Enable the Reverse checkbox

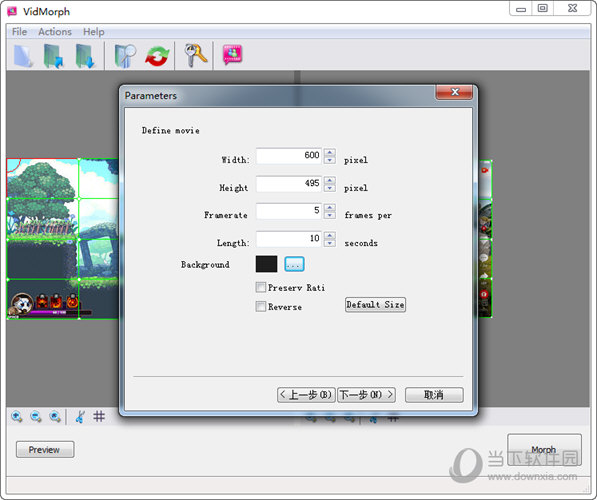pyautogui.click(x=260, y=307)
